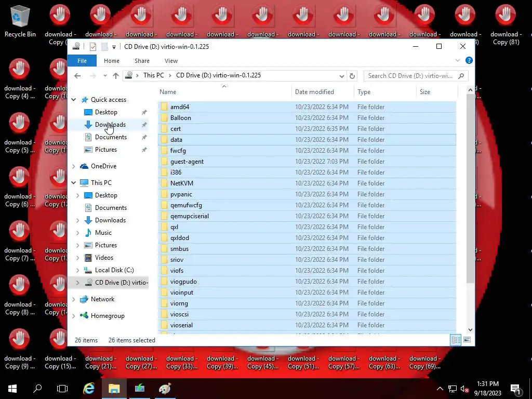Open the taskbar clock and date
The image size is (532, 399).
[487, 389]
